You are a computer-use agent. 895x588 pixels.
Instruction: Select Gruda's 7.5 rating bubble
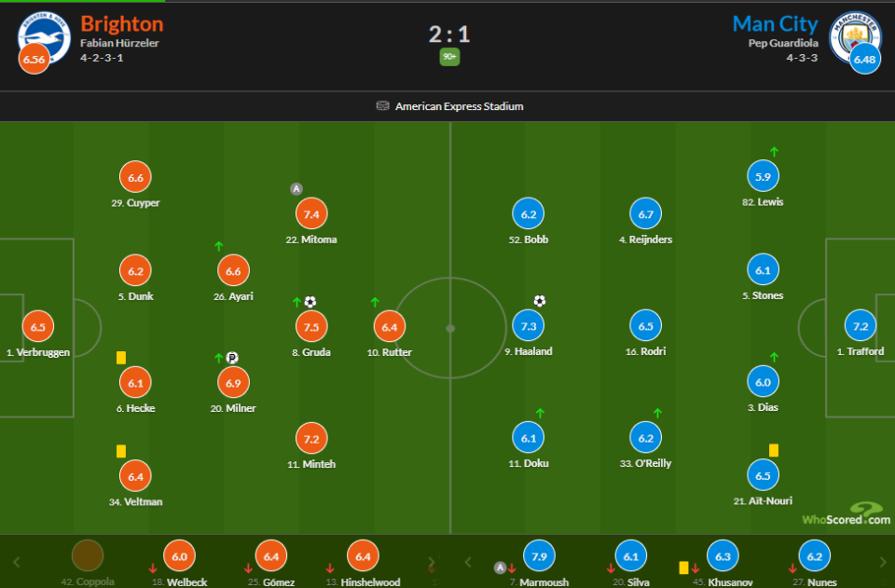point(311,327)
